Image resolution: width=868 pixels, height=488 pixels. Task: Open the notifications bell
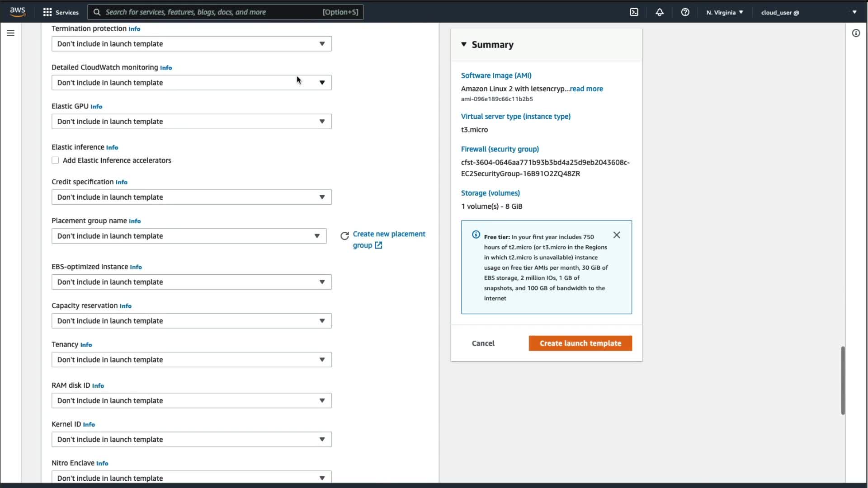click(x=660, y=12)
